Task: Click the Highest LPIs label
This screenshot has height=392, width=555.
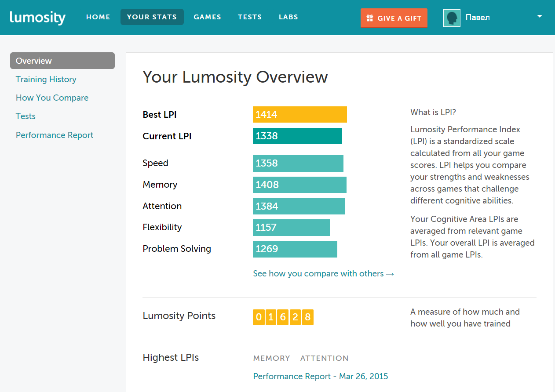Action: (x=171, y=357)
